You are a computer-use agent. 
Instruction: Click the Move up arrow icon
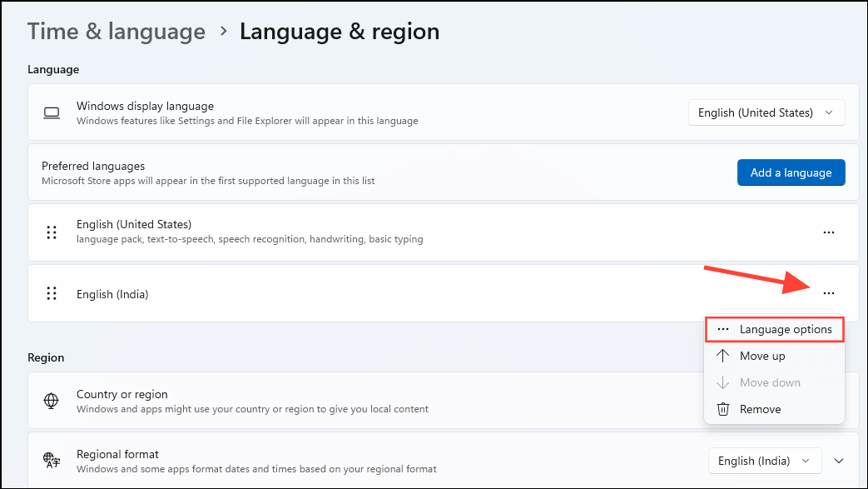point(723,356)
